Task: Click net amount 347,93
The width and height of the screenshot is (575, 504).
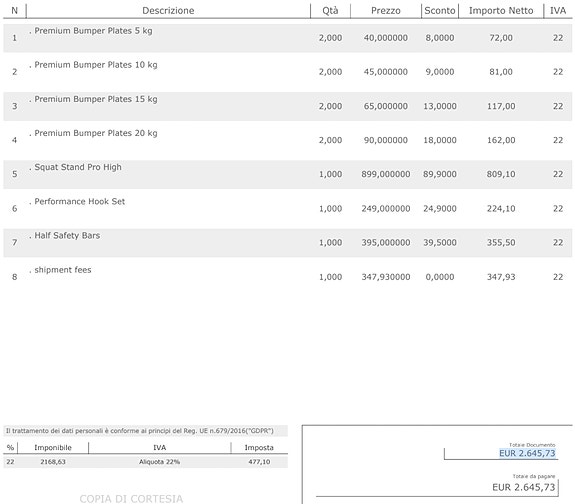Action: (501, 277)
